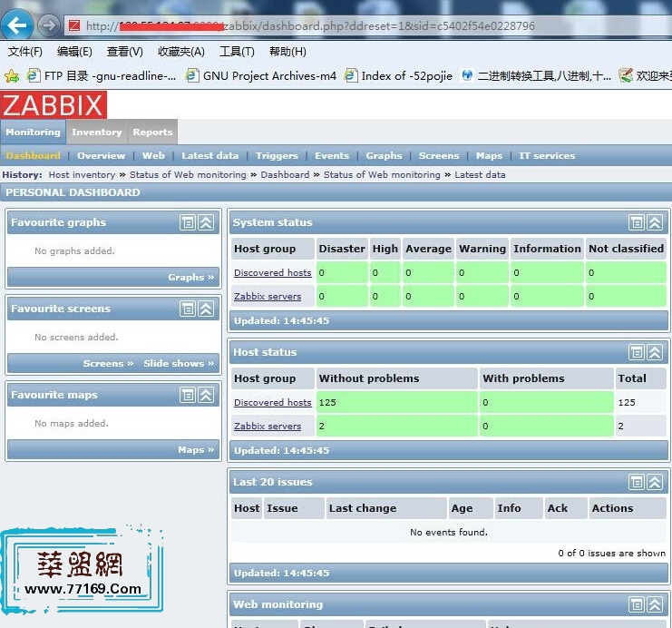Open the Last 20 issues menu icon
The image size is (672, 628).
pos(637,482)
